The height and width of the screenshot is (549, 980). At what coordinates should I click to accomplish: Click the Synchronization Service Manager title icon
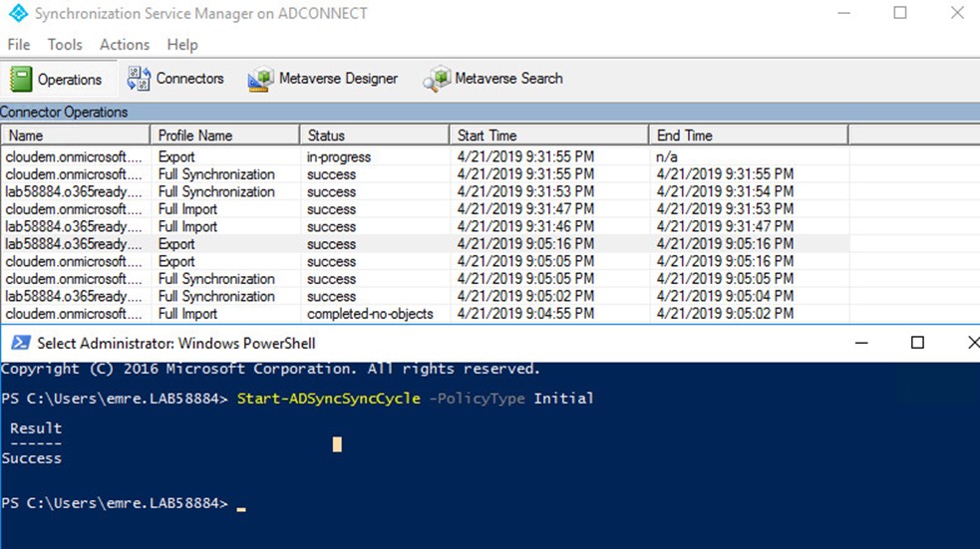pos(18,13)
